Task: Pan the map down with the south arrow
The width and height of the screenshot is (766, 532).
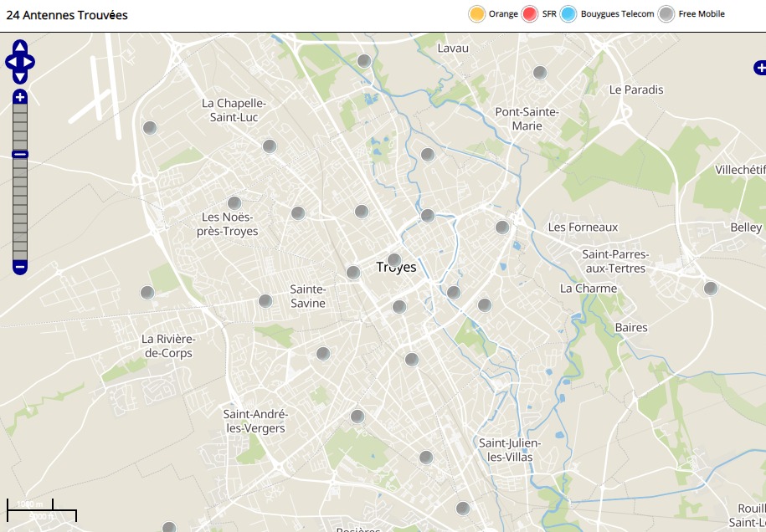Action: [20, 77]
